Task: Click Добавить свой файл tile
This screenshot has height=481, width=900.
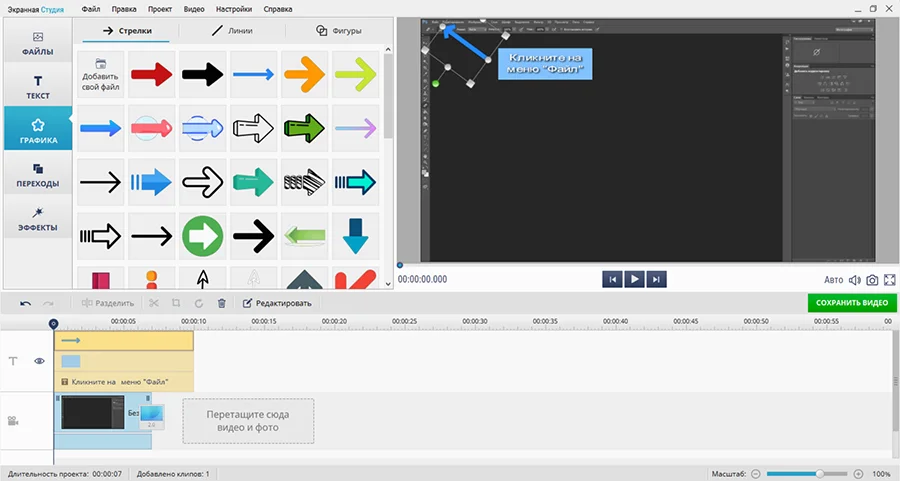Action: click(x=98, y=73)
